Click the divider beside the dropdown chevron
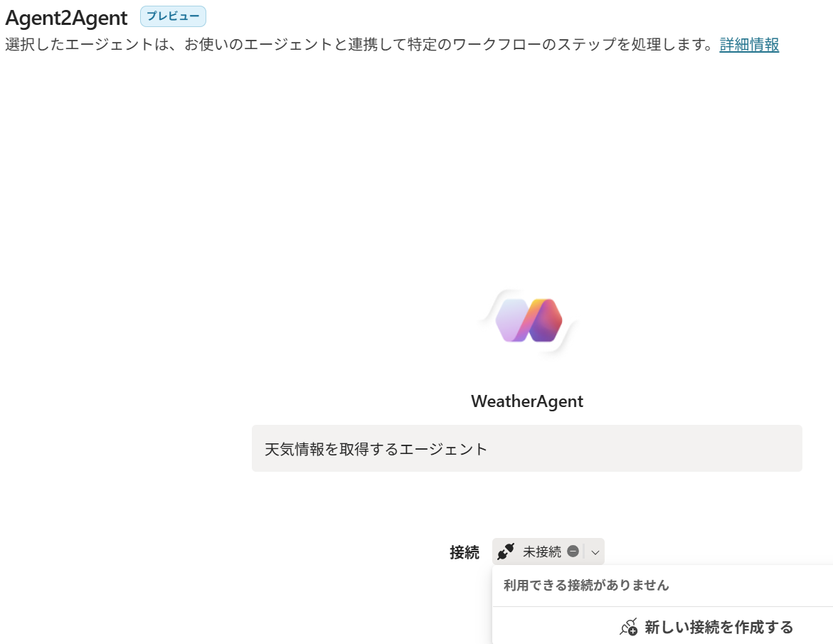Image resolution: width=833 pixels, height=644 pixels. [x=584, y=551]
